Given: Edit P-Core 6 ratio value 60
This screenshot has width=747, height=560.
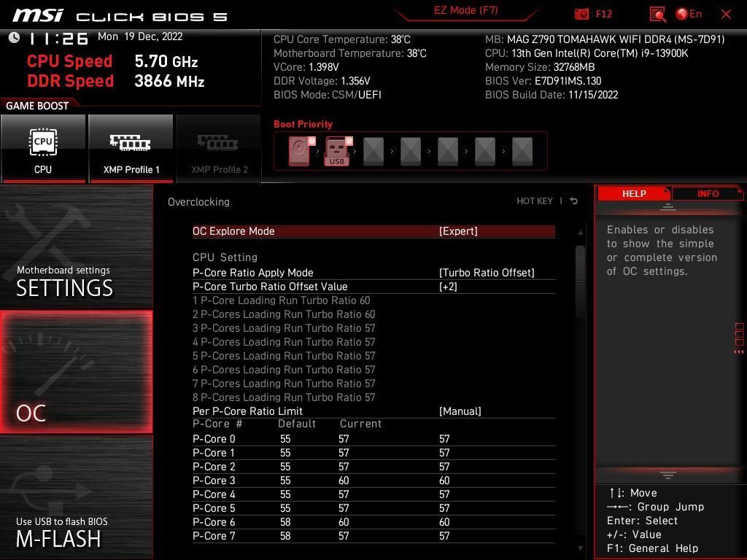Looking at the screenshot, I should 444,522.
